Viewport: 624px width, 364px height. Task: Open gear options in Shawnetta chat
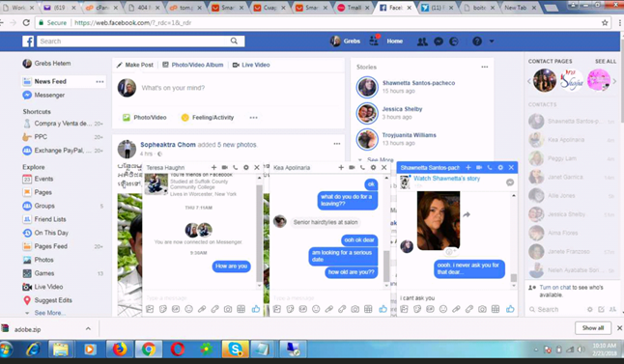click(500, 167)
